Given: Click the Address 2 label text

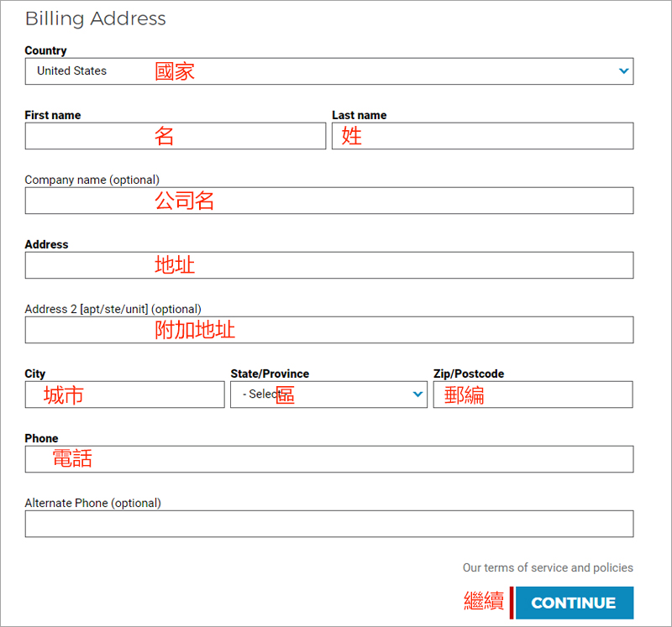Looking at the screenshot, I should point(113,309).
